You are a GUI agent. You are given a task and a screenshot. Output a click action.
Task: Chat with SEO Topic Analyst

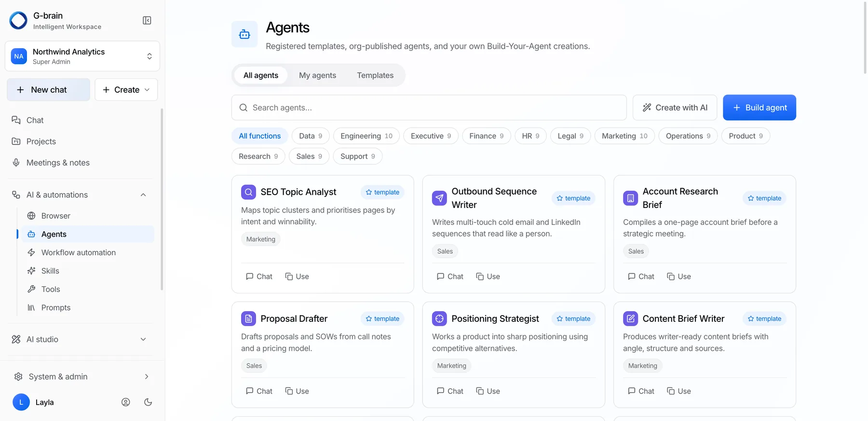pyautogui.click(x=259, y=276)
